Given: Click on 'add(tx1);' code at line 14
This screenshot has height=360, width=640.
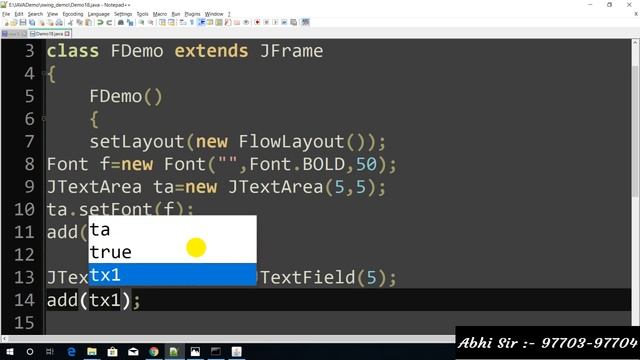Looking at the screenshot, I should point(93,300).
